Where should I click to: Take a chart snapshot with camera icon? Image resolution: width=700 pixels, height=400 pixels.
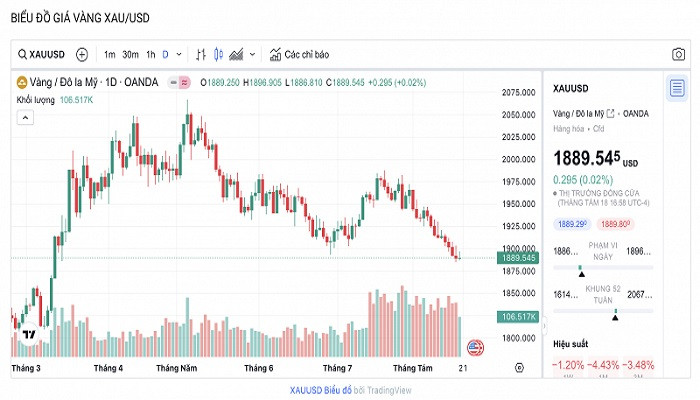click(678, 54)
